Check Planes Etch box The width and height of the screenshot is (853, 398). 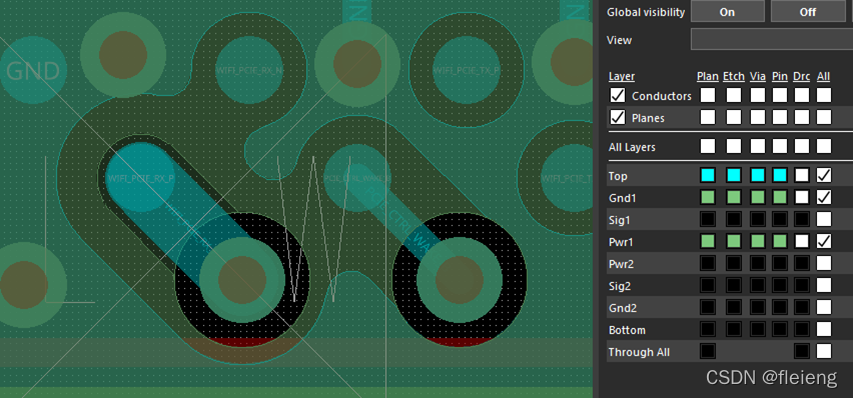pos(733,117)
